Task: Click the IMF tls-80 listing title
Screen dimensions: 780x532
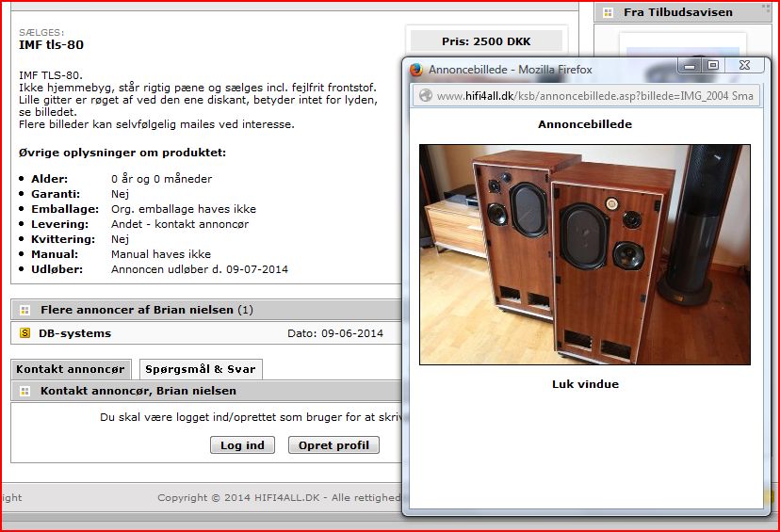Action: [x=51, y=45]
